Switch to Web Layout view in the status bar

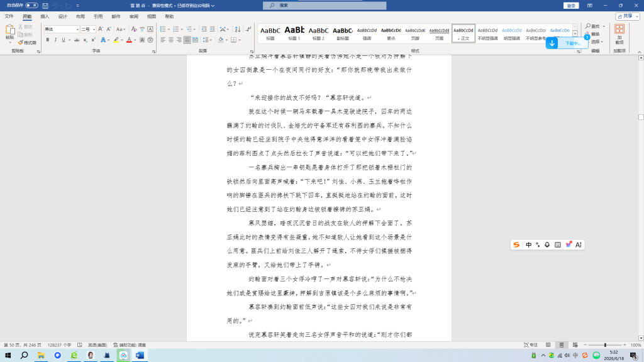575,345
